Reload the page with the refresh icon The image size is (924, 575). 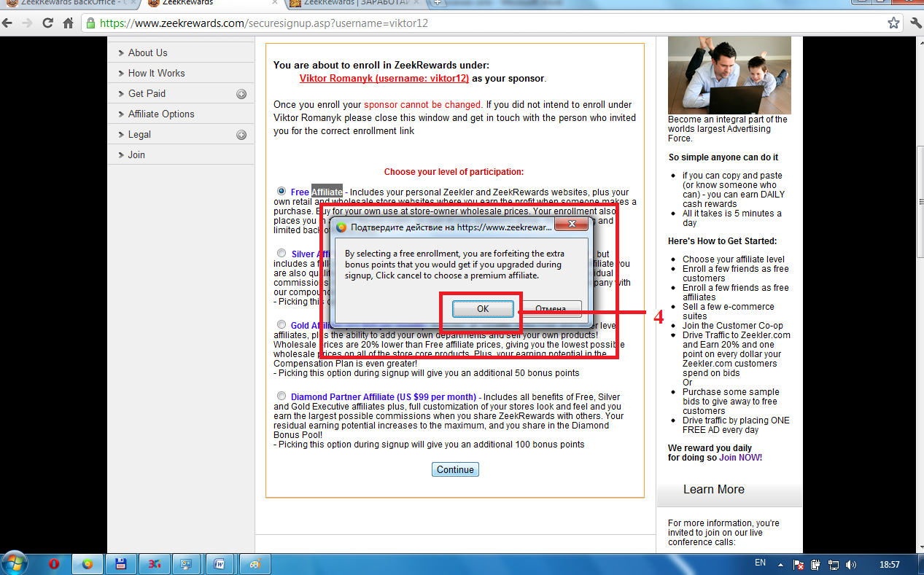(49, 23)
